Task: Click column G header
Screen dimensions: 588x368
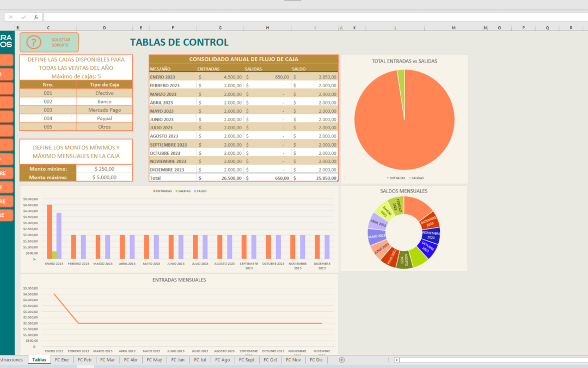Action: [220, 27]
